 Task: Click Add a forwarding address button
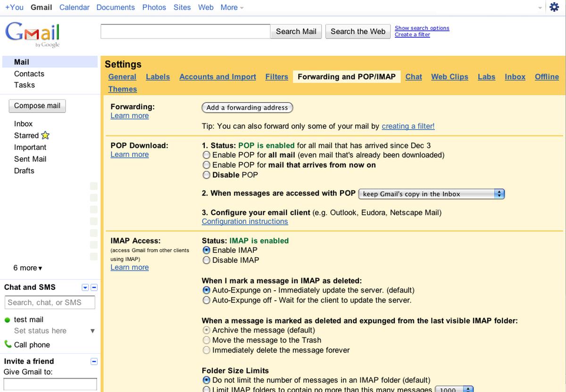[247, 107]
